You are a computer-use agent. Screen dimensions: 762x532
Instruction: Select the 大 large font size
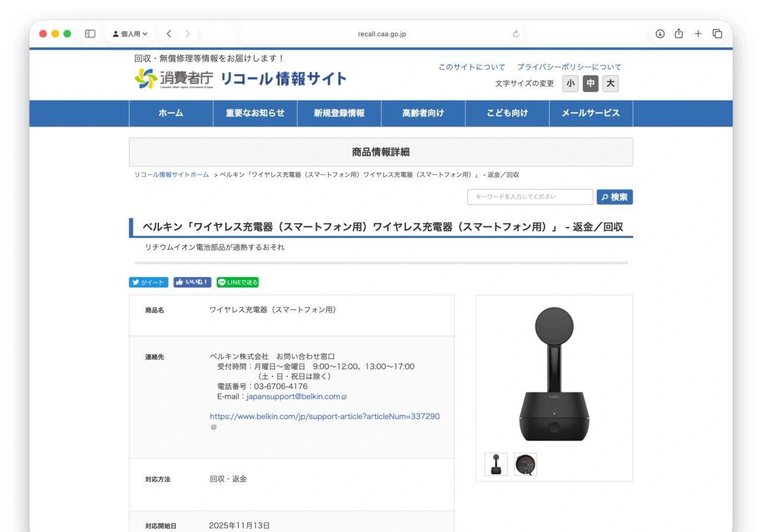(x=610, y=83)
